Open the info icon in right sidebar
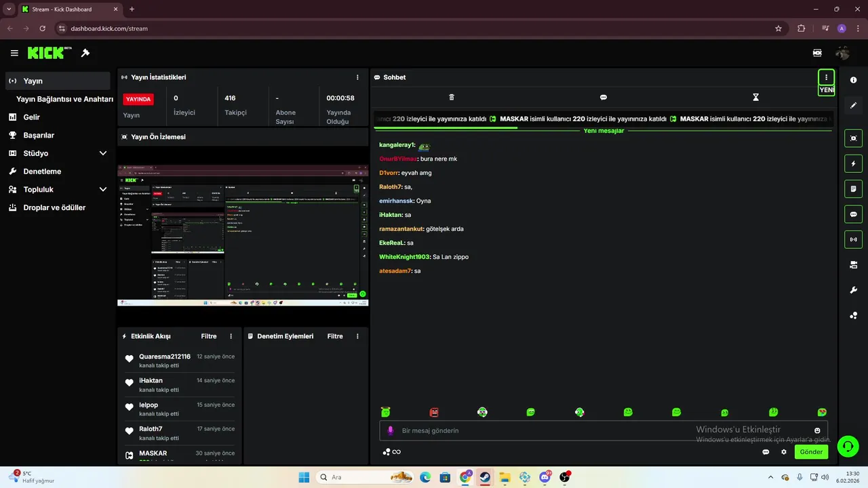Image resolution: width=868 pixels, height=488 pixels. pos(854,80)
